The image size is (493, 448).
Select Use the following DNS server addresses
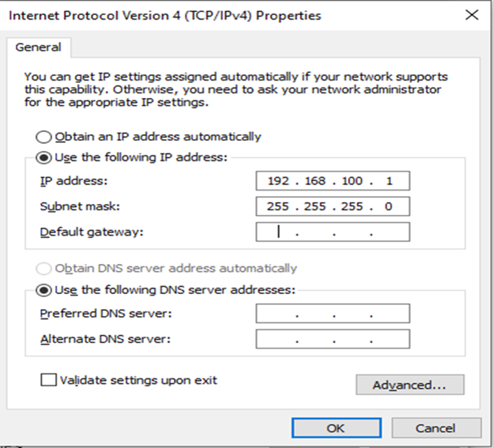pos(44,290)
